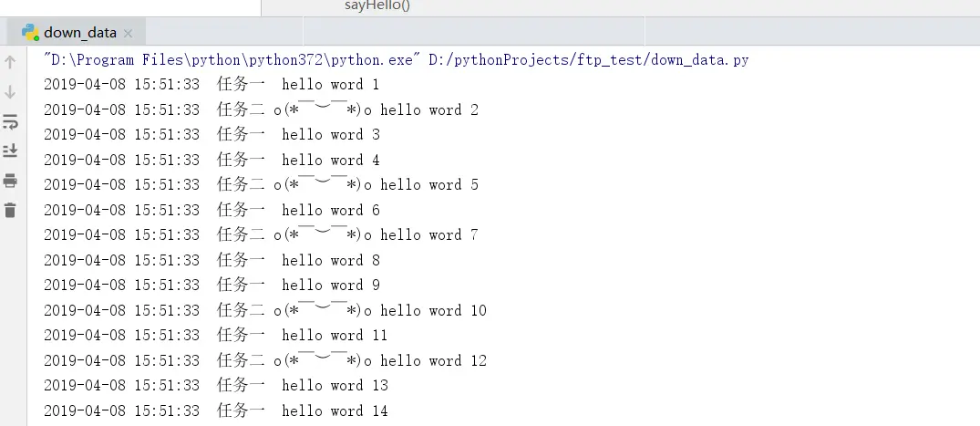This screenshot has height=426, width=980.
Task: Click the line ending with hello word 11
Action: coord(216,336)
